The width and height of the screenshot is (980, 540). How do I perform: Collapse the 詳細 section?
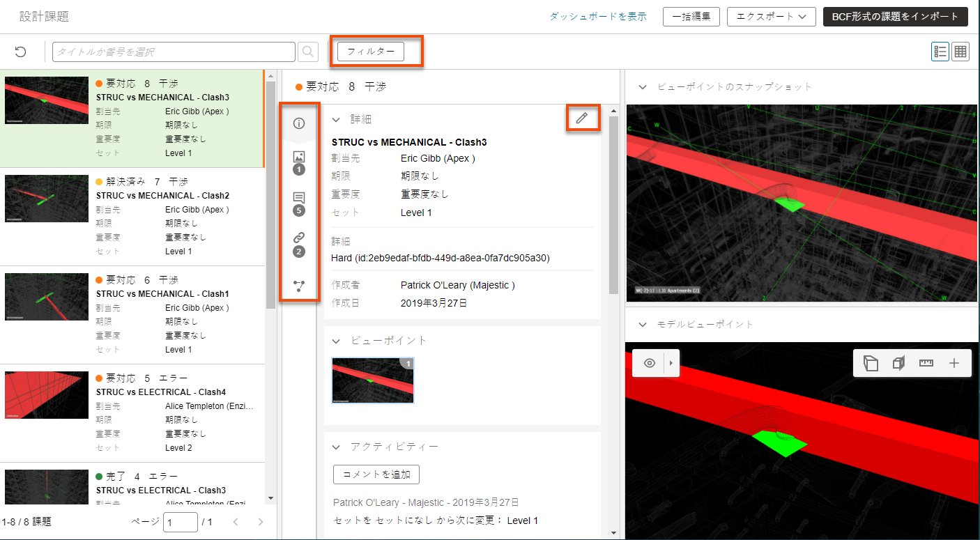click(336, 120)
